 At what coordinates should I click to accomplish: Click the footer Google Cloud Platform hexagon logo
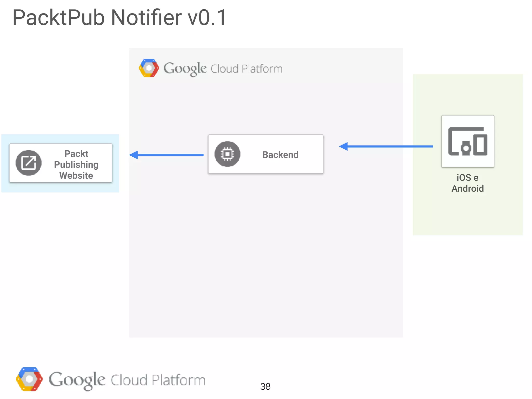tap(29, 379)
